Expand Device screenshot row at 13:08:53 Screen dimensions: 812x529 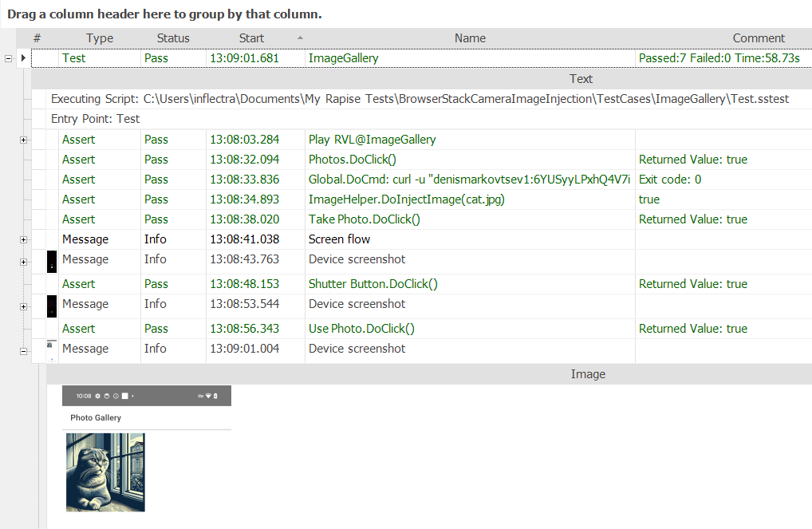[x=24, y=306]
